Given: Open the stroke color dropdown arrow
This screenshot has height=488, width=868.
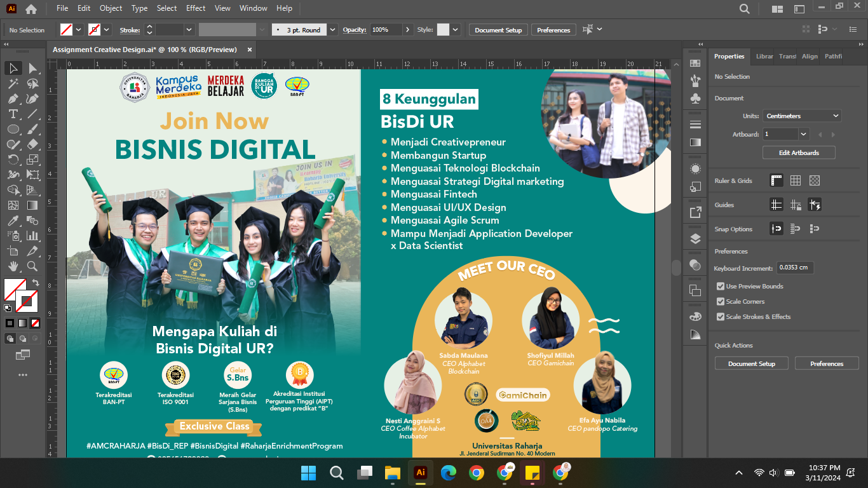Looking at the screenshot, I should (x=107, y=30).
